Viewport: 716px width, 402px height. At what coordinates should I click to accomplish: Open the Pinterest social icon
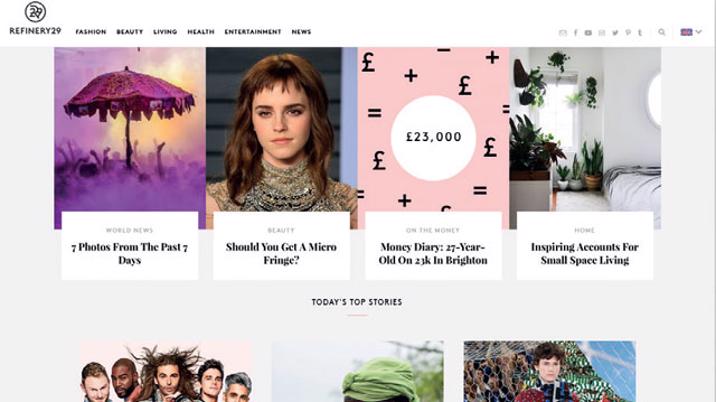(x=628, y=32)
